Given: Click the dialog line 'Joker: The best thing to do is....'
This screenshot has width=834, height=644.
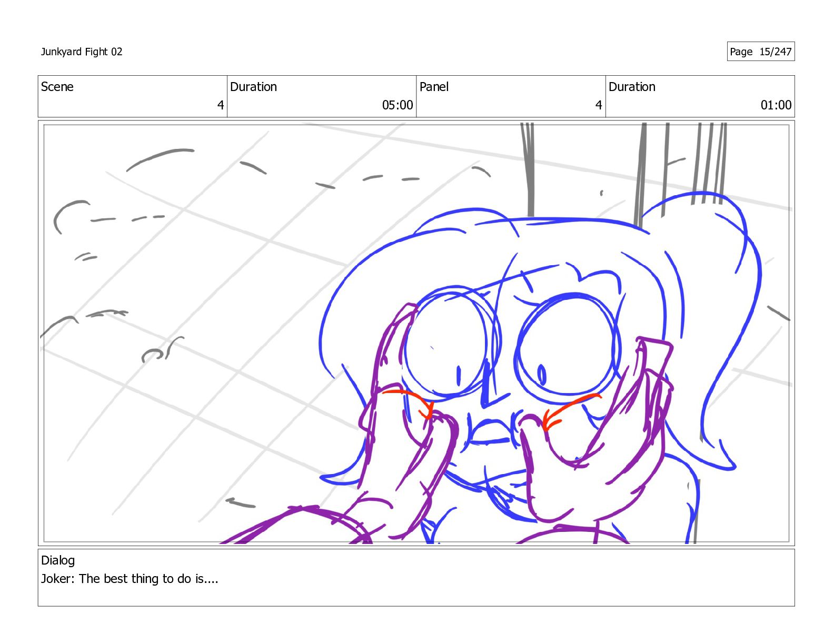Looking at the screenshot, I should click(x=130, y=579).
